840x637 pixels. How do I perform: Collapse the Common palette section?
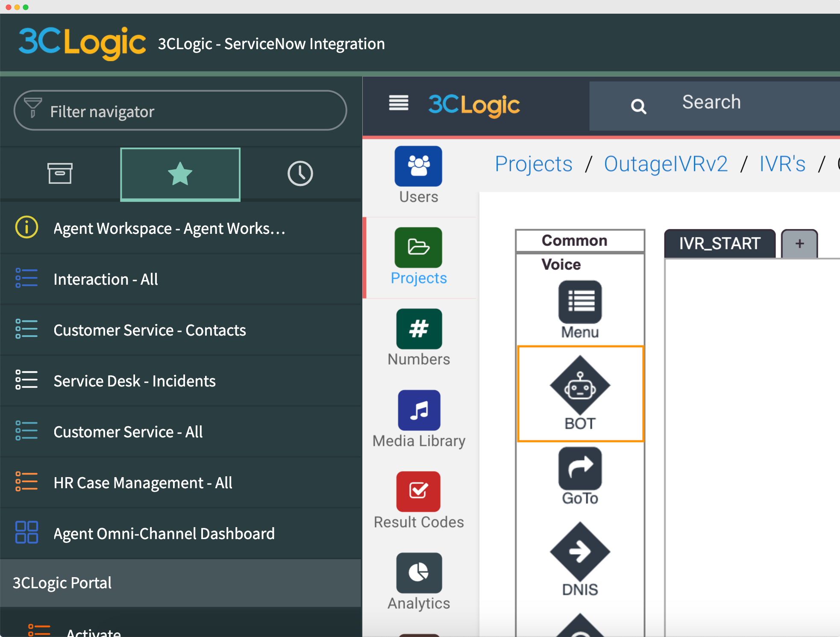click(x=574, y=240)
